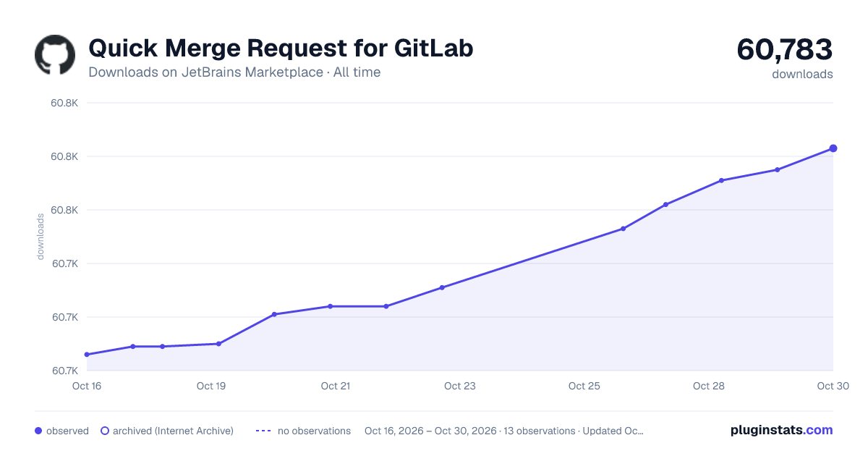Click the 'Oct 16' x-axis label

[87, 386]
